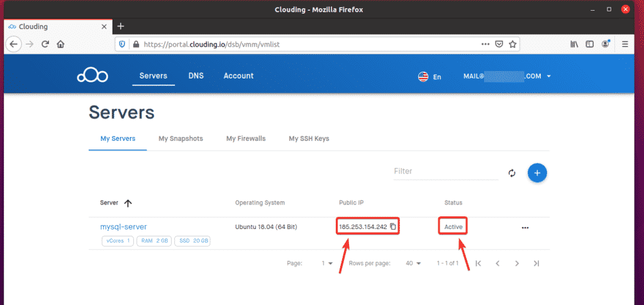Open the Firefox Library icon
Viewport: 644px width, 305px height.
pyautogui.click(x=574, y=44)
